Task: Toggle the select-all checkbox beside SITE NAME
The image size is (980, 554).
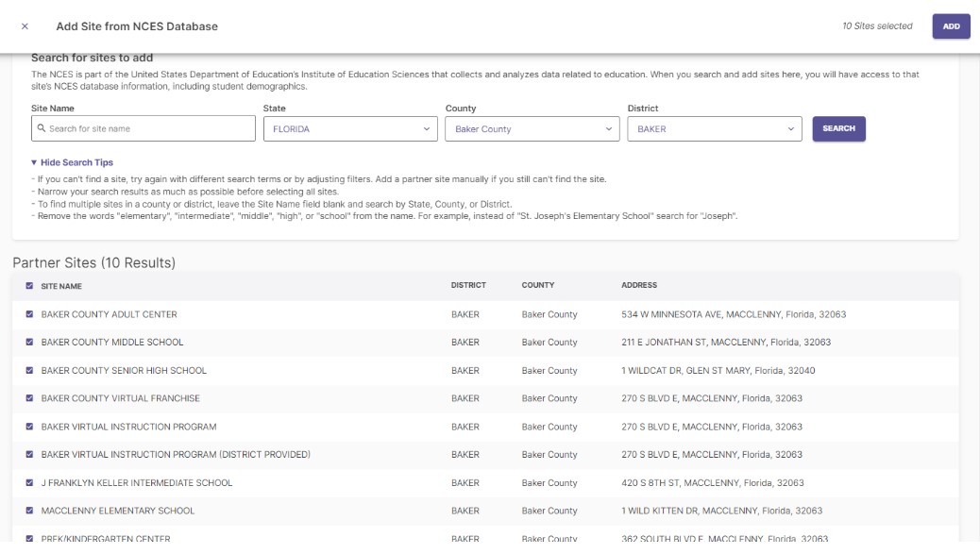Action: [29, 286]
